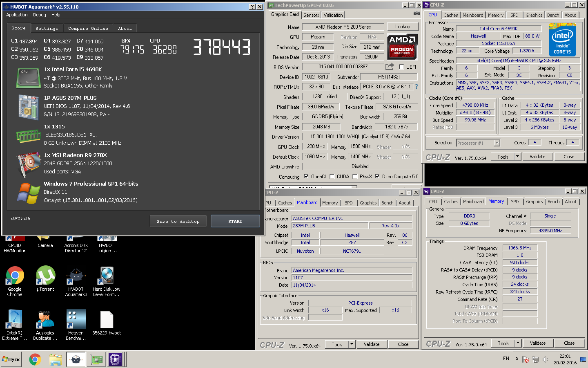Toggle the DirectCompute 5.0 checkbox
Screen dimensions: 588x368
tap(377, 177)
